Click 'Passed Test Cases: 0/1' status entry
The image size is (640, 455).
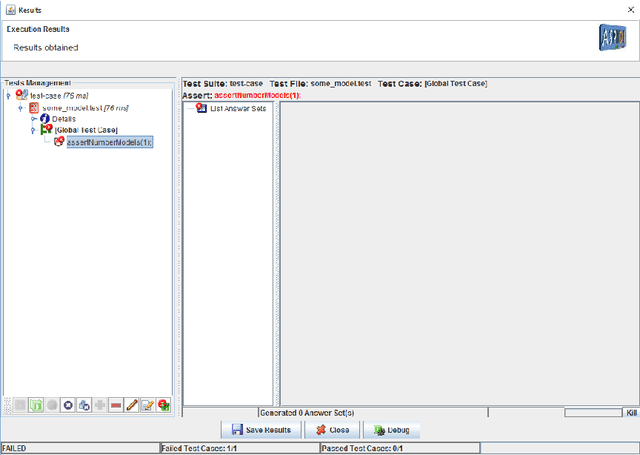click(x=400, y=448)
